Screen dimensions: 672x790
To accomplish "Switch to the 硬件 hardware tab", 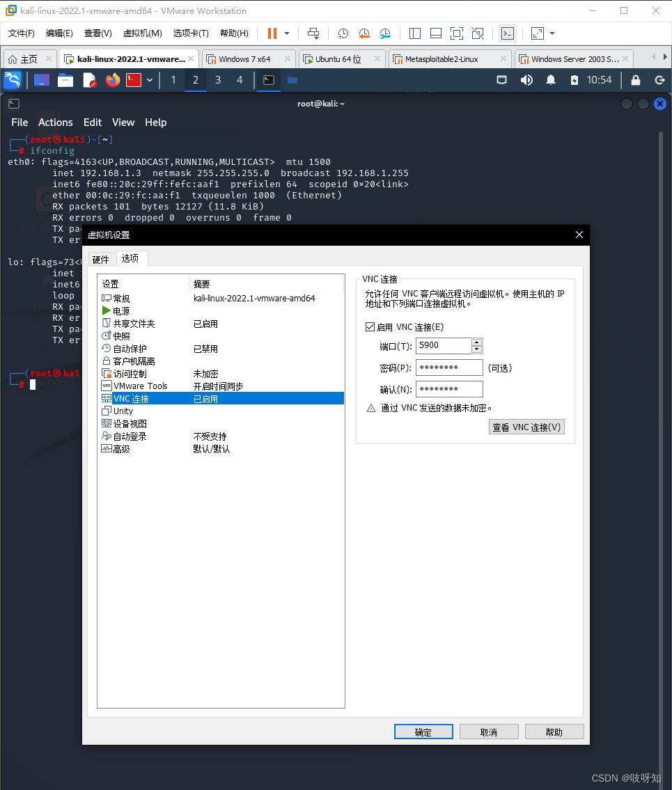I will point(102,259).
